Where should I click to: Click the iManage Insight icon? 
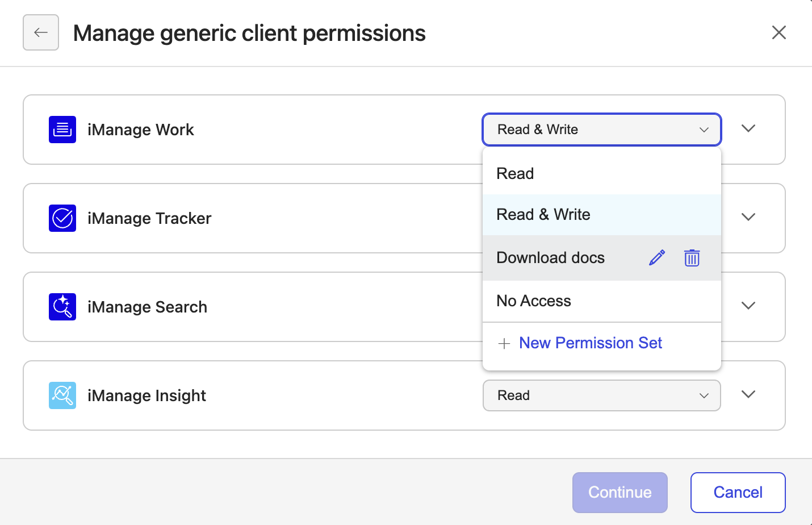[62, 395]
